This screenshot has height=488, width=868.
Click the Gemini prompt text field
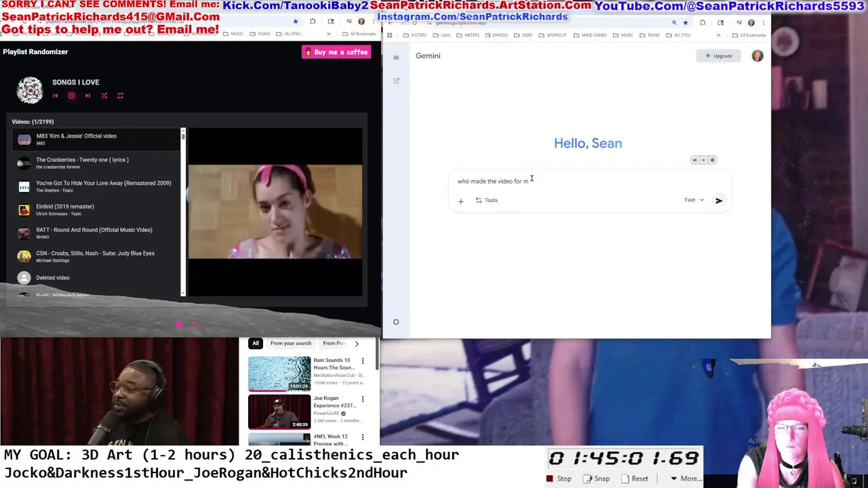[587, 181]
